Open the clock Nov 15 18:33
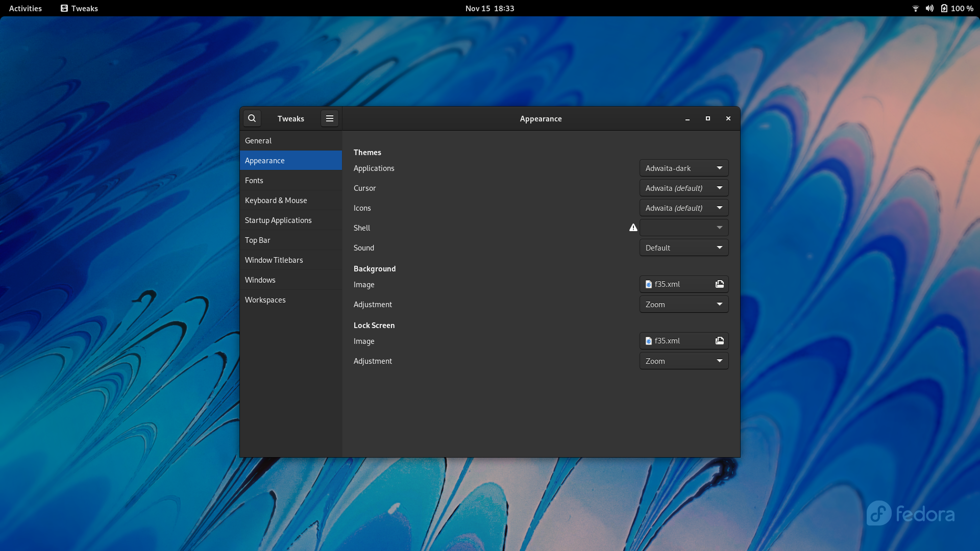The width and height of the screenshot is (980, 551). click(490, 8)
